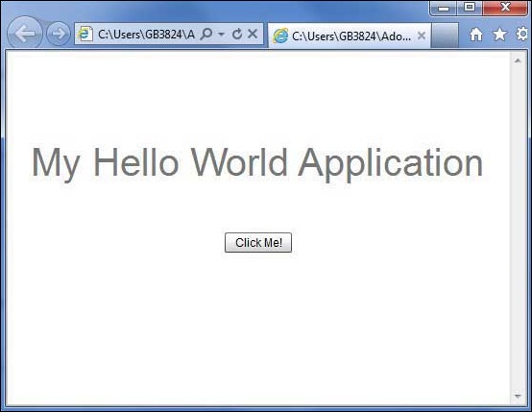
Task: Minimize the browser window
Action: click(444, 8)
